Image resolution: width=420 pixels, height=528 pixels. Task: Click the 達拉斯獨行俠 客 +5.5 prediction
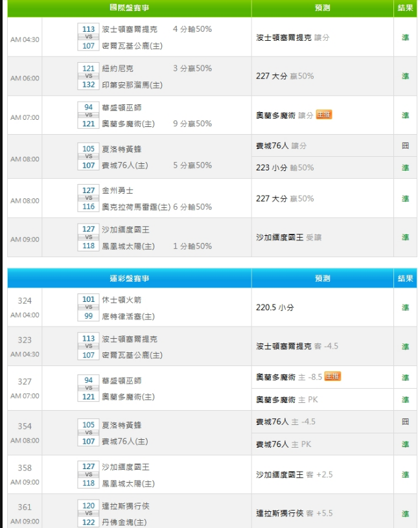point(294,514)
